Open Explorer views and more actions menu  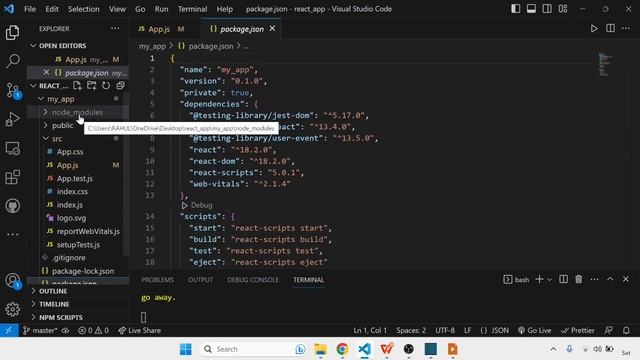pos(115,29)
